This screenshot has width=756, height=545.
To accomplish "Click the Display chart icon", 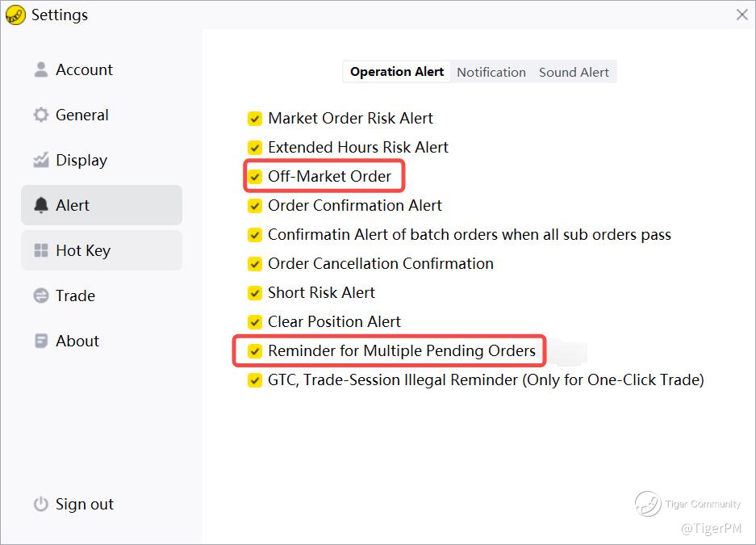I will (41, 160).
